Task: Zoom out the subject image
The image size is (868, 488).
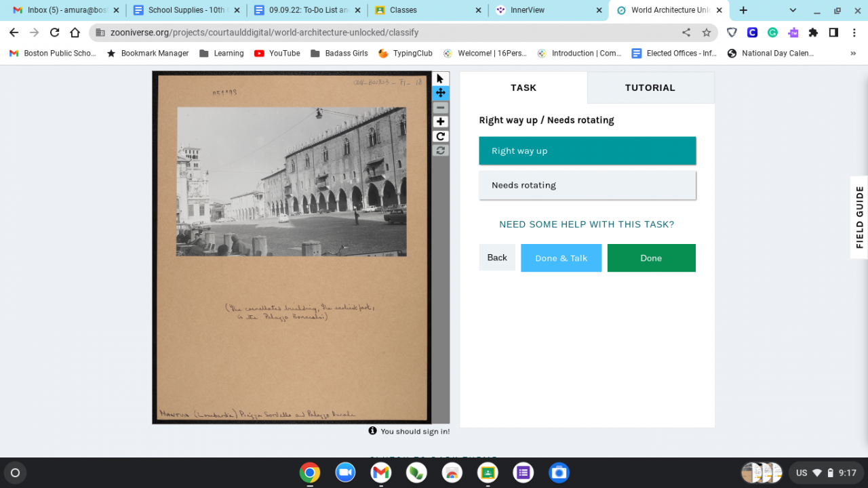Action: (441, 108)
